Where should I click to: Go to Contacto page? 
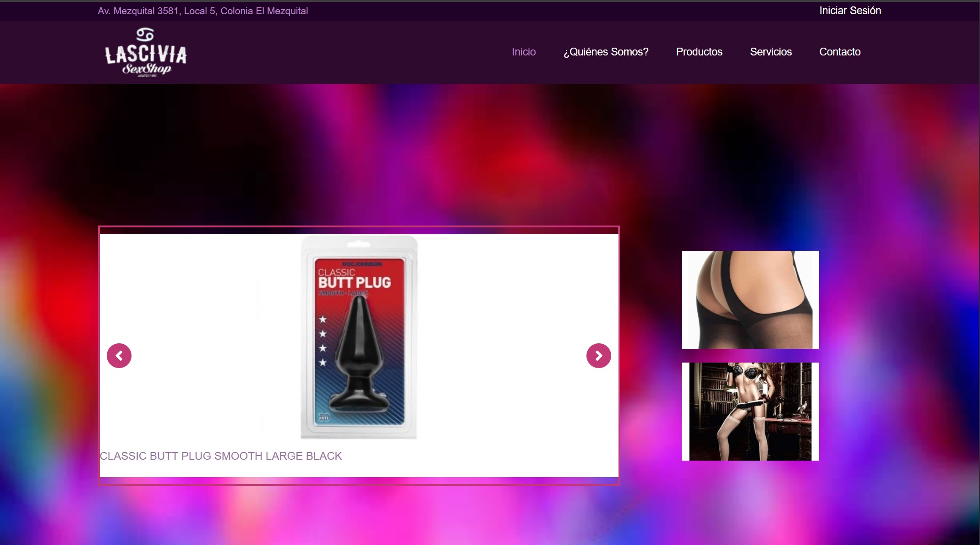(x=840, y=52)
